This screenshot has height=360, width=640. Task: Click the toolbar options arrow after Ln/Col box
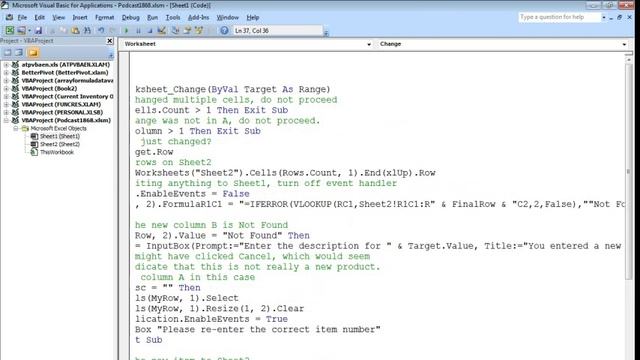tap(326, 33)
